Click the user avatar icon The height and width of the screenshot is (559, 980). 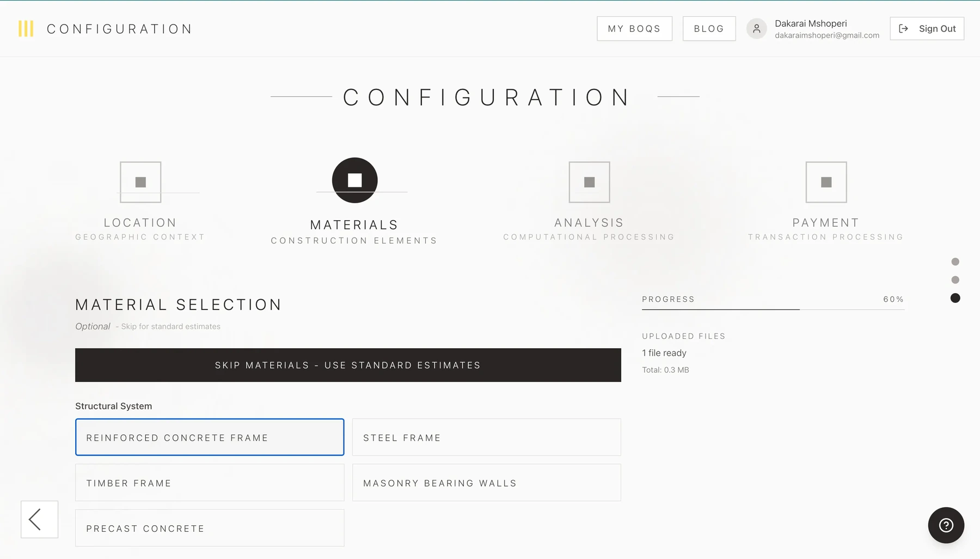pyautogui.click(x=756, y=29)
